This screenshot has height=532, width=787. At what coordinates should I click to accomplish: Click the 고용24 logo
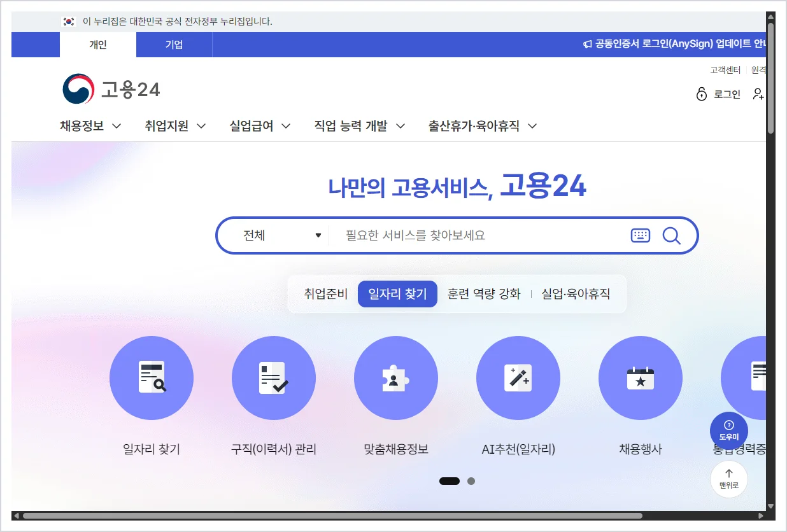click(111, 89)
